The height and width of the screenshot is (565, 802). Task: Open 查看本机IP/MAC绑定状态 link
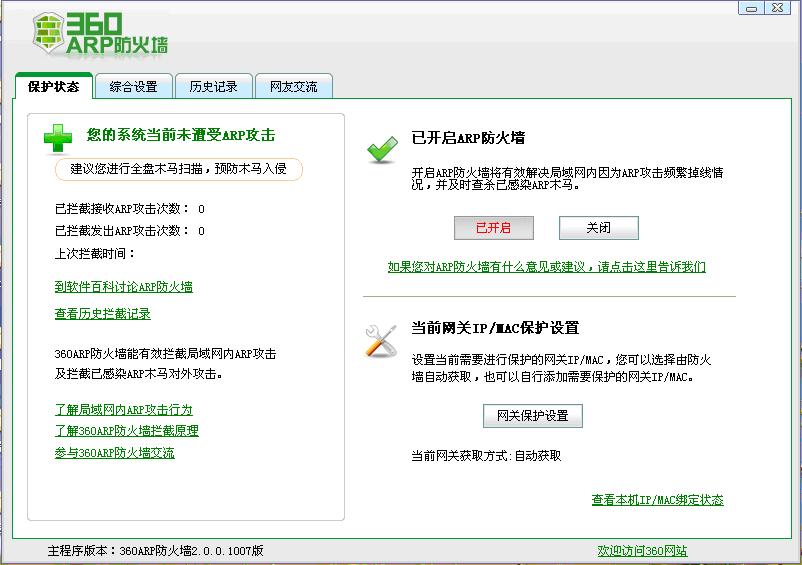click(657, 500)
